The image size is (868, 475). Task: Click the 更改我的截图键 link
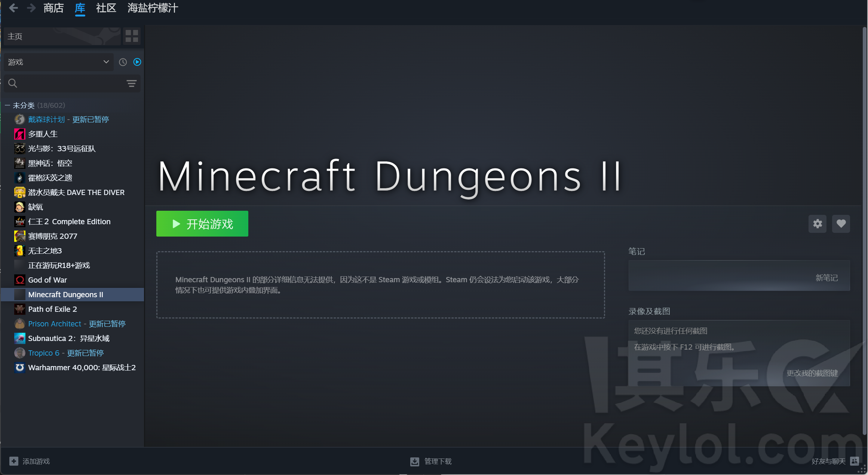812,373
